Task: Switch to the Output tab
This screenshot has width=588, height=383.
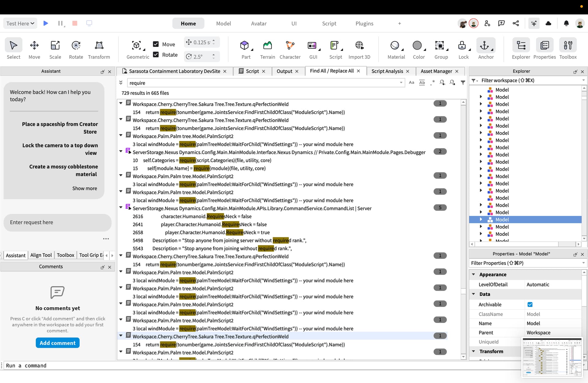Action: (285, 71)
